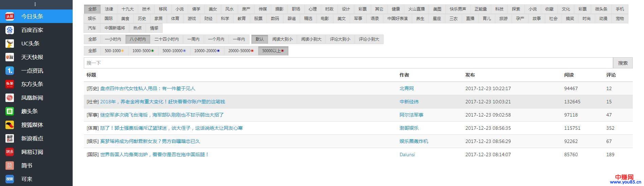The width and height of the screenshot is (644, 186).
Task: Select the UC头条 deer icon
Action: coord(10,44)
